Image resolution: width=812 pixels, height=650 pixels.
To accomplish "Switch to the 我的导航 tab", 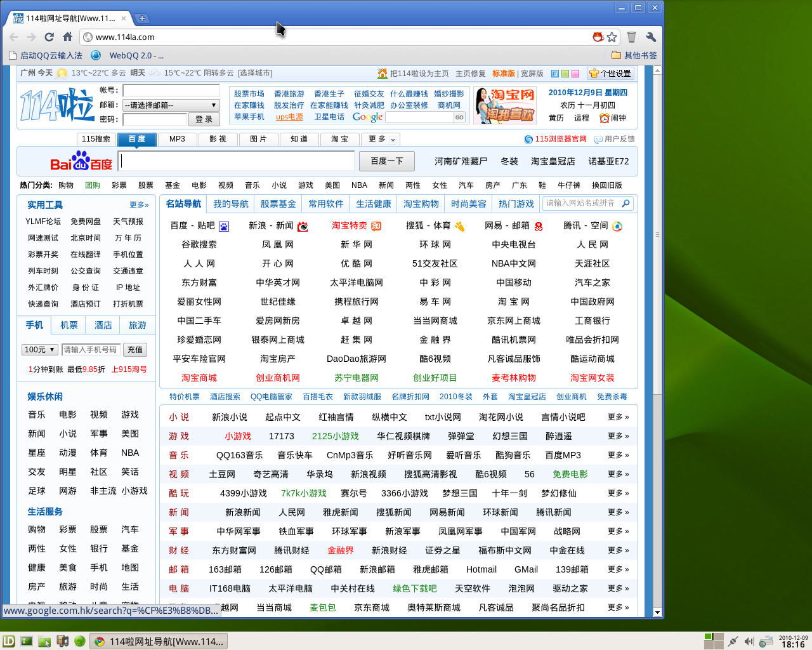I will click(x=231, y=204).
